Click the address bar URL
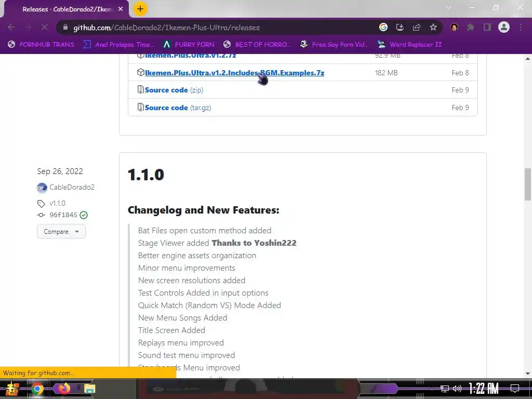 [166, 28]
